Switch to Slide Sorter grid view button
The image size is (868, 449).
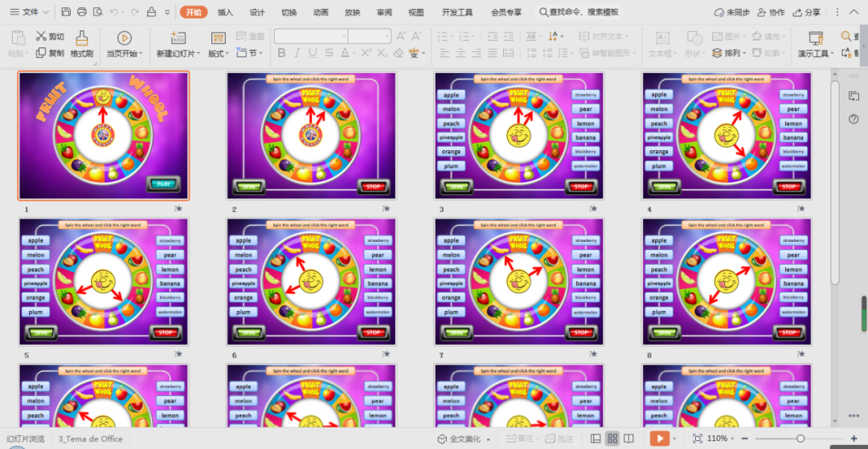tap(612, 439)
